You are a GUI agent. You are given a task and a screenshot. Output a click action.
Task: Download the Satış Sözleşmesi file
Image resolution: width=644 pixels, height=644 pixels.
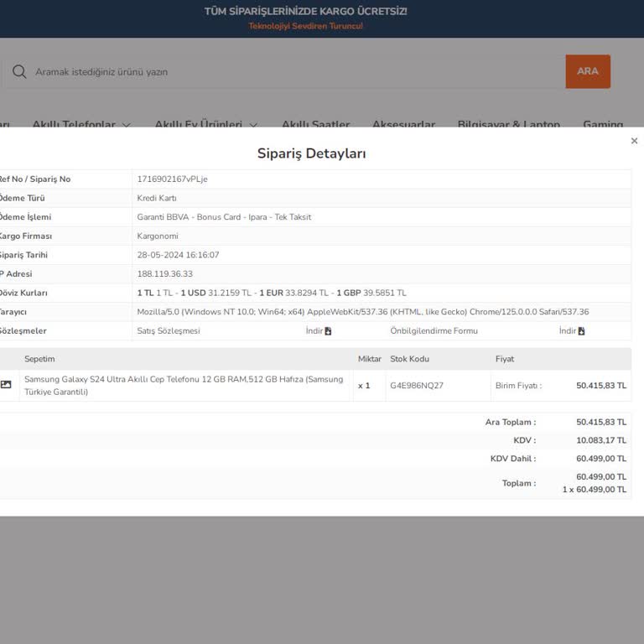point(319,331)
